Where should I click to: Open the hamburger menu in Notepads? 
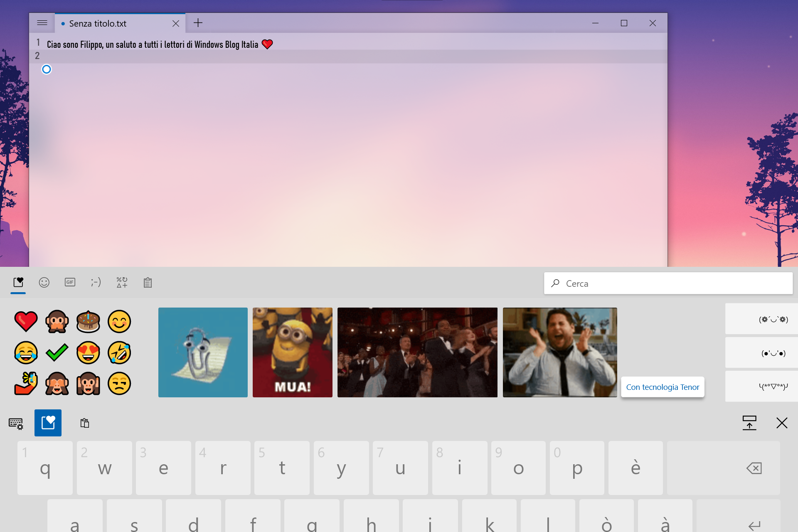[x=42, y=23]
